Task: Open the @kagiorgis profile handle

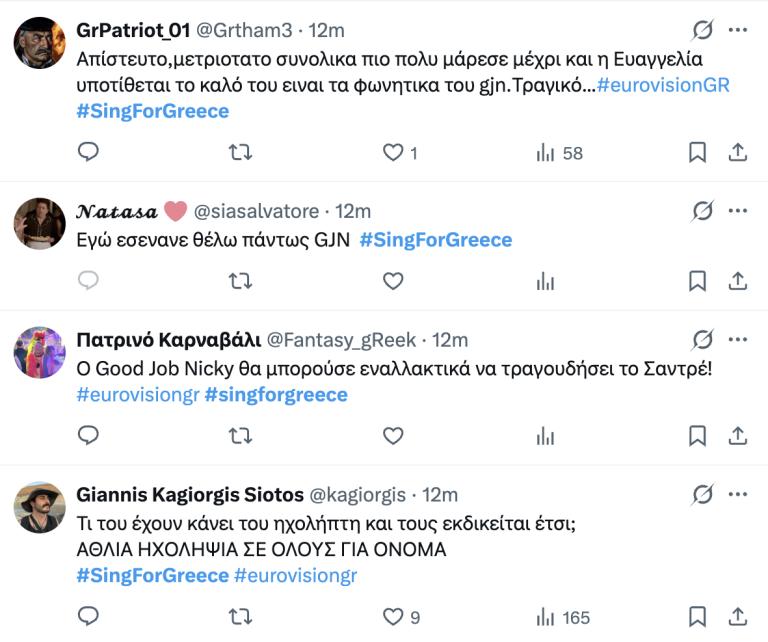Action: click(x=358, y=494)
